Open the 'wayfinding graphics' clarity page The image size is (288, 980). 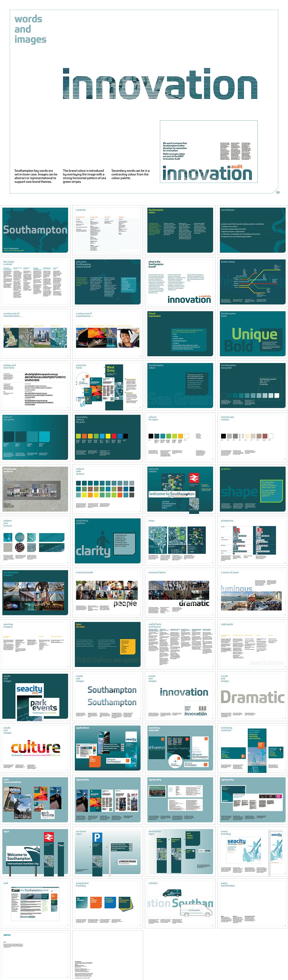tap(107, 541)
